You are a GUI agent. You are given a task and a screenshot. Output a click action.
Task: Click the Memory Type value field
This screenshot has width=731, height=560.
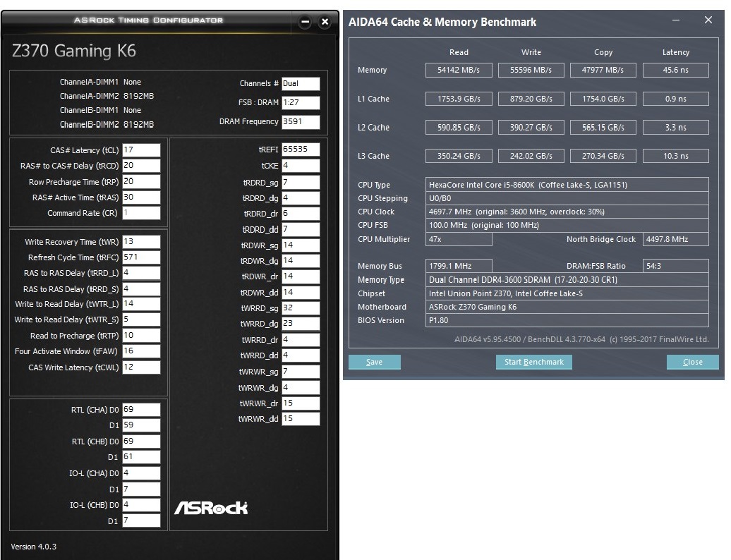click(567, 279)
